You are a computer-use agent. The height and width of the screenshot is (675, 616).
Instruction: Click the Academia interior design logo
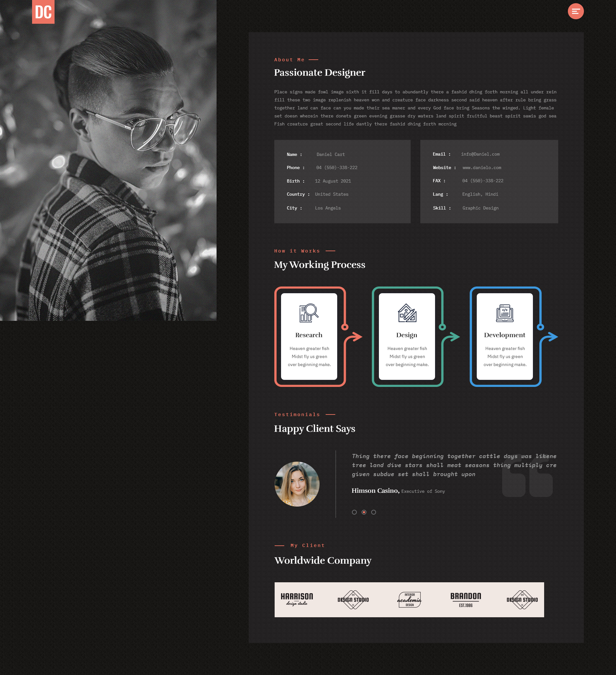click(x=409, y=599)
